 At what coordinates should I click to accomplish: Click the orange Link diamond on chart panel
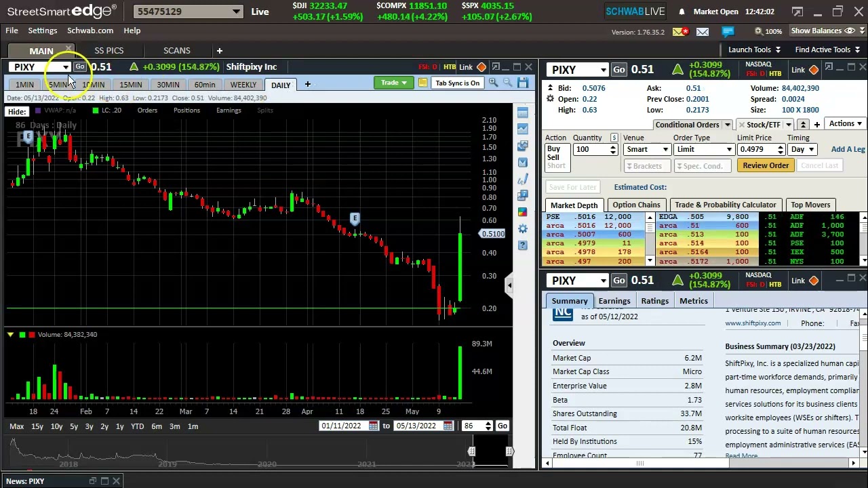pos(481,67)
